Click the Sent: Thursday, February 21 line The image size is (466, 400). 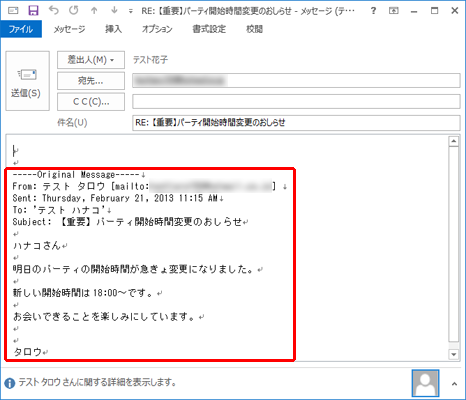(x=118, y=198)
